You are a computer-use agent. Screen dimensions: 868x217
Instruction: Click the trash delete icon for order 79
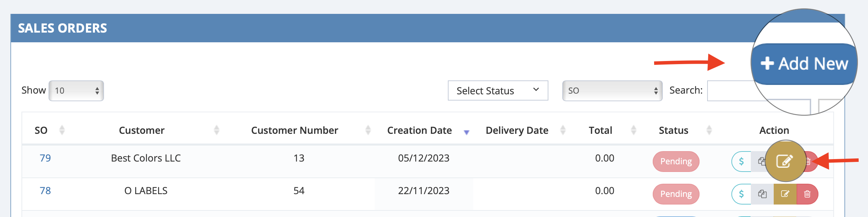click(808, 161)
